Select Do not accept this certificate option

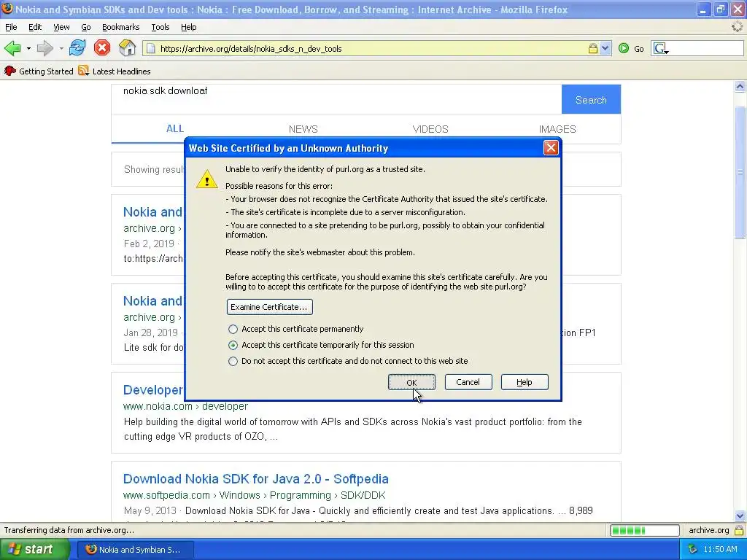233,362
